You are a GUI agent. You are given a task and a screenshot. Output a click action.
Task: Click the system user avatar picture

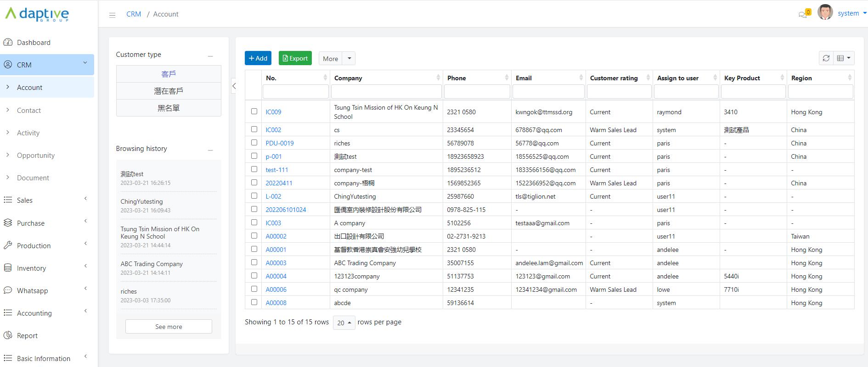[825, 13]
